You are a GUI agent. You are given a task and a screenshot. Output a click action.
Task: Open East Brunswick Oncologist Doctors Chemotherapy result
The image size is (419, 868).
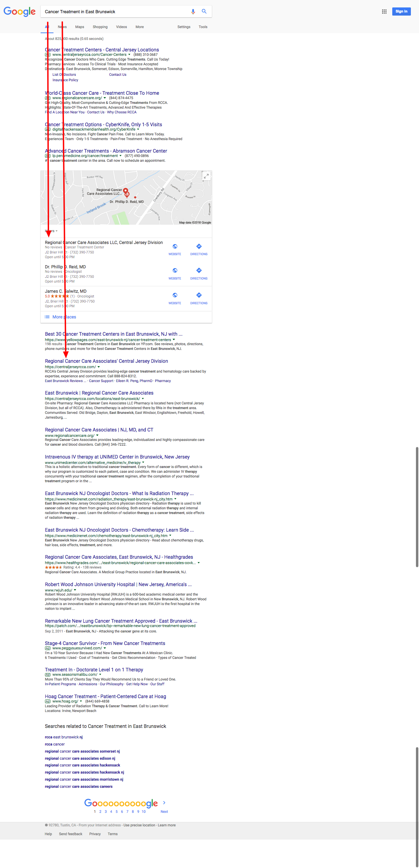[x=119, y=530]
